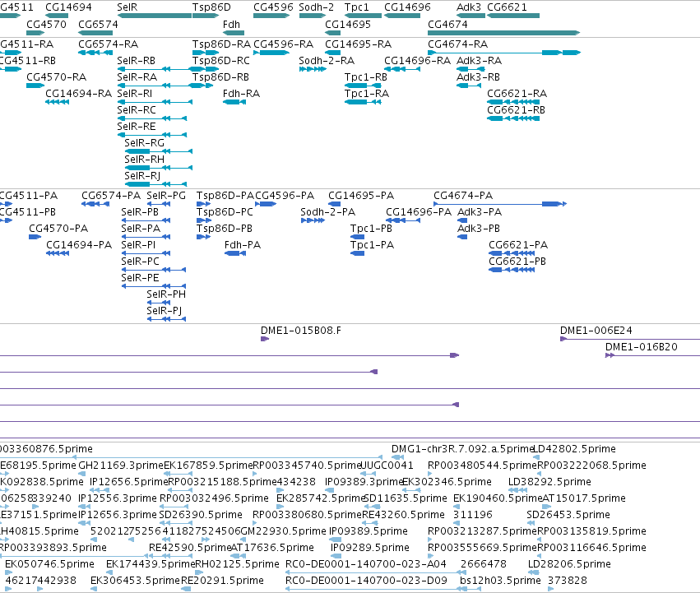Screen dimensions: 700x593
Task: Click the Fdh gene bar
Action: pos(234,33)
